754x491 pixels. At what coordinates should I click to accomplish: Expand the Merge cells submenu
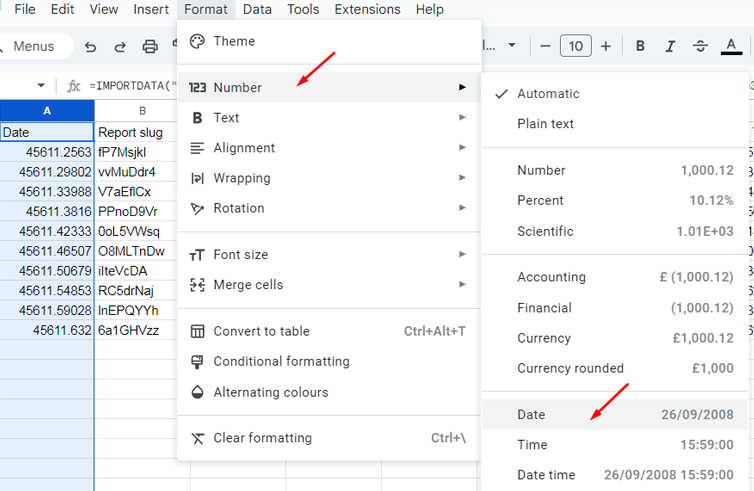(x=329, y=285)
